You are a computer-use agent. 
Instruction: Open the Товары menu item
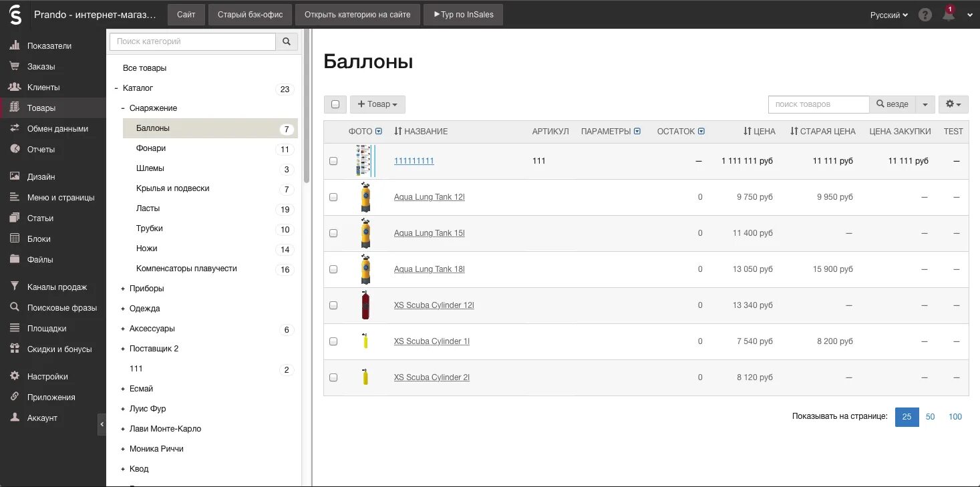coord(53,108)
